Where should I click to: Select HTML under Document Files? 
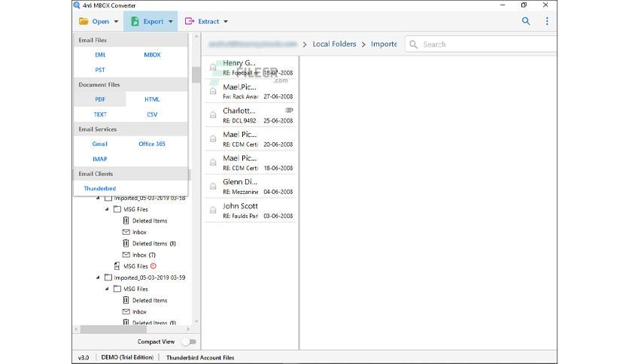pyautogui.click(x=152, y=99)
